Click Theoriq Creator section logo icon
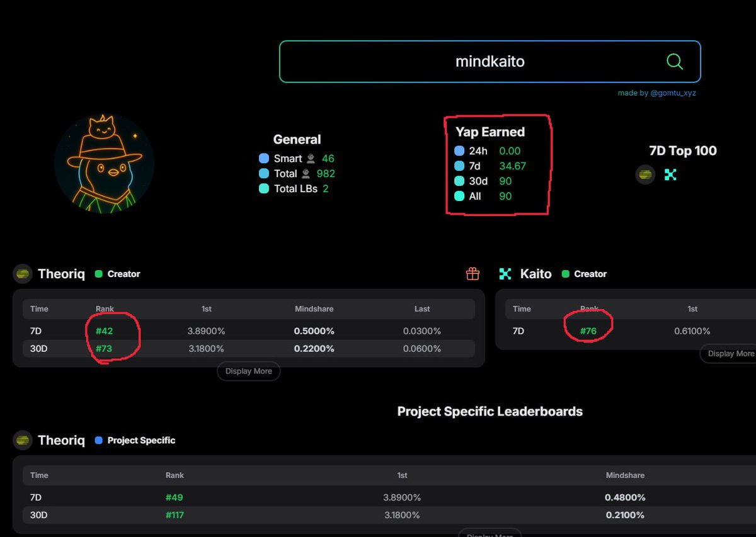Viewport: 756px width, 537px height. click(x=23, y=274)
